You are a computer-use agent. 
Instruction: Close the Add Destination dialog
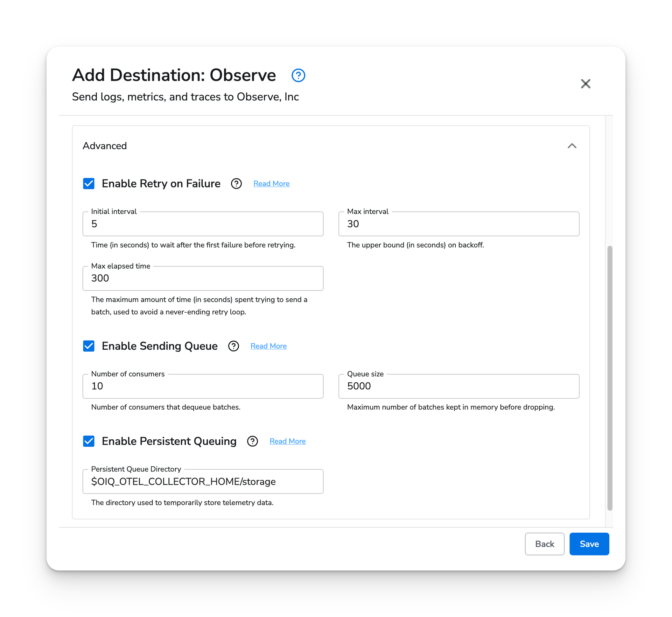[586, 84]
